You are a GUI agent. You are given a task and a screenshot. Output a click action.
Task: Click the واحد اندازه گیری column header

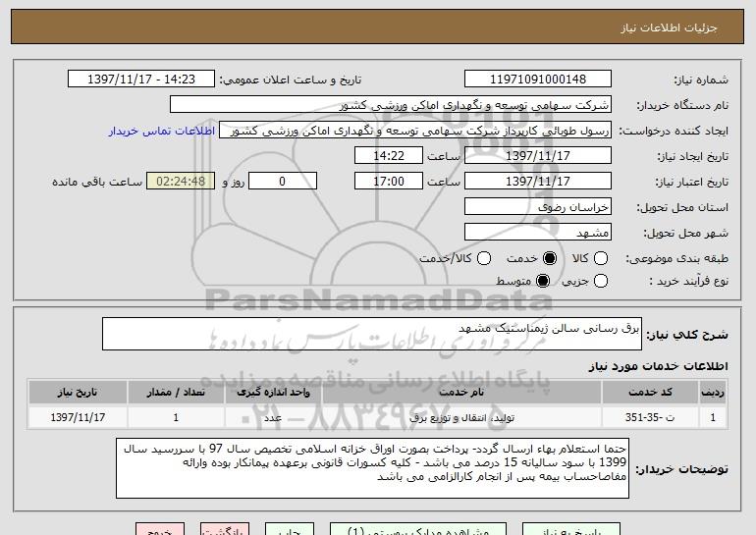point(273,393)
